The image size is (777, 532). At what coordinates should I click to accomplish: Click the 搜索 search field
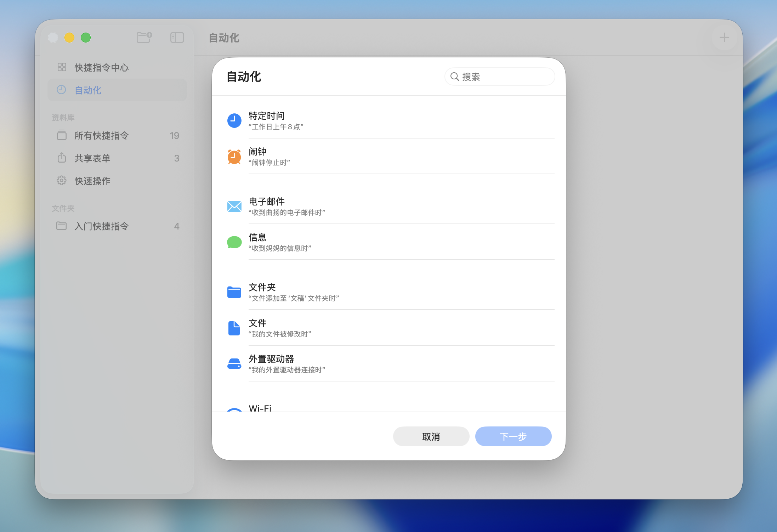click(x=503, y=77)
